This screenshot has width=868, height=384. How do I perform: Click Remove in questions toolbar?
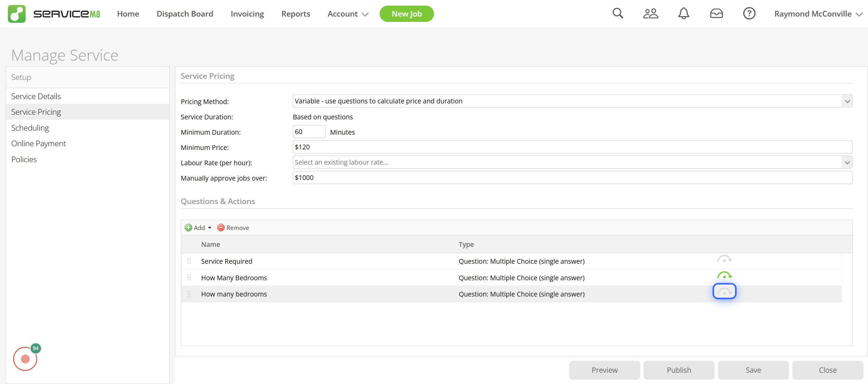pyautogui.click(x=233, y=228)
